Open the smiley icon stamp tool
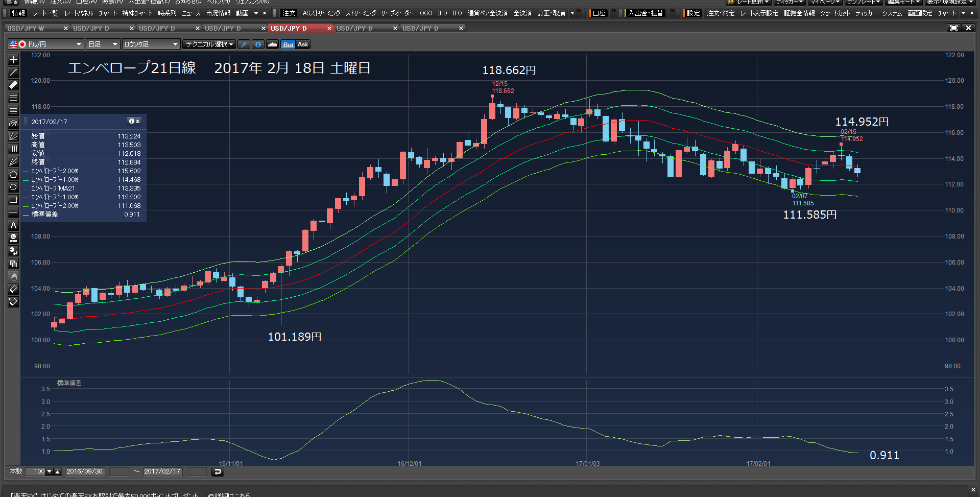The width and height of the screenshot is (980, 497). [13, 238]
